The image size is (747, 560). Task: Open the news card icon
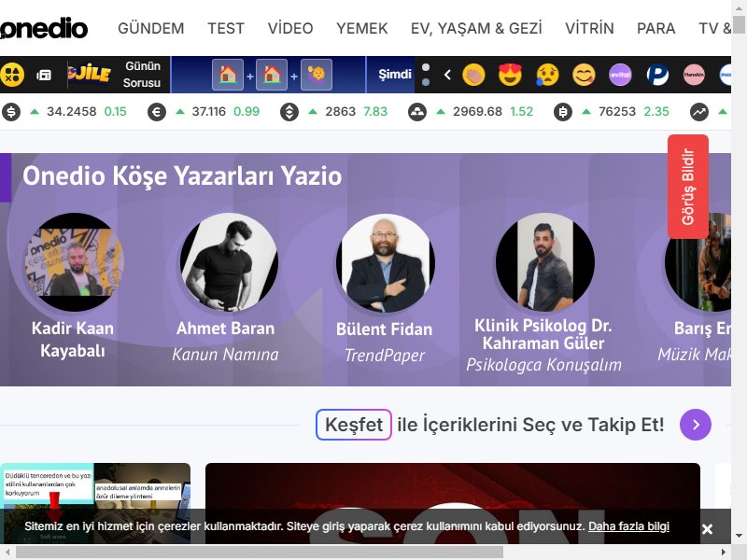coord(44,75)
